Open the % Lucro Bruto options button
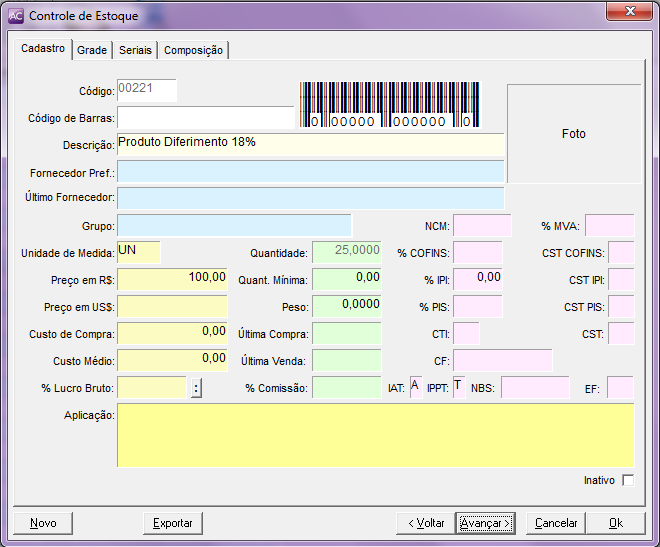Image resolution: width=660 pixels, height=547 pixels. point(197,388)
